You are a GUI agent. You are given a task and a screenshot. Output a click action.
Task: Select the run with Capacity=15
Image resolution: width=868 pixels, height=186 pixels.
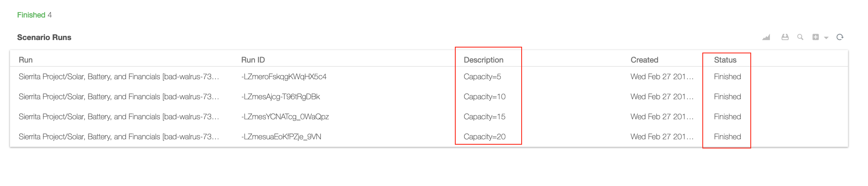pos(429,117)
